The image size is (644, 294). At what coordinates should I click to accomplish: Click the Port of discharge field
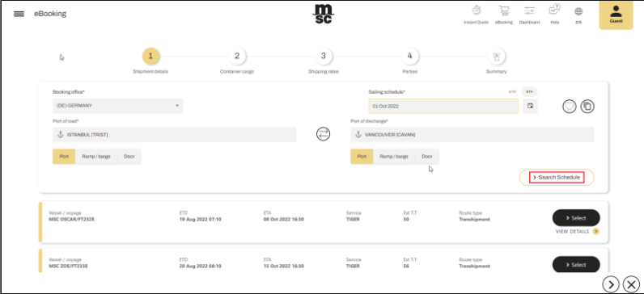472,135
